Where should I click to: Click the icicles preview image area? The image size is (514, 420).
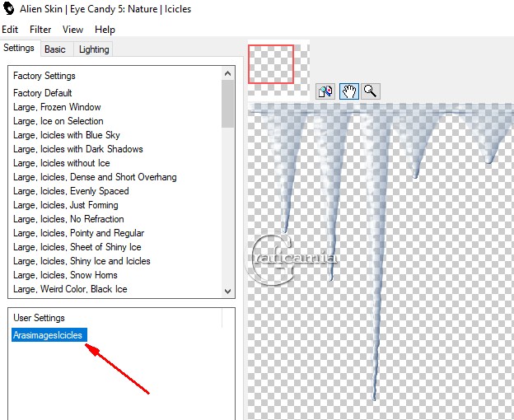381,261
